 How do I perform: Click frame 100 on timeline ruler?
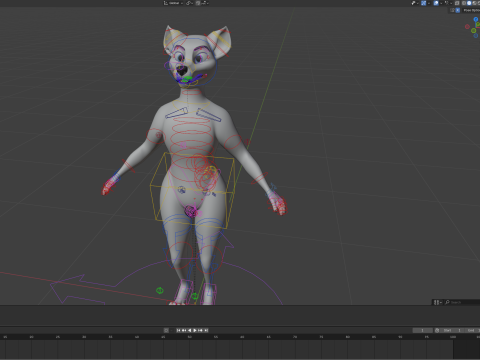453,337
